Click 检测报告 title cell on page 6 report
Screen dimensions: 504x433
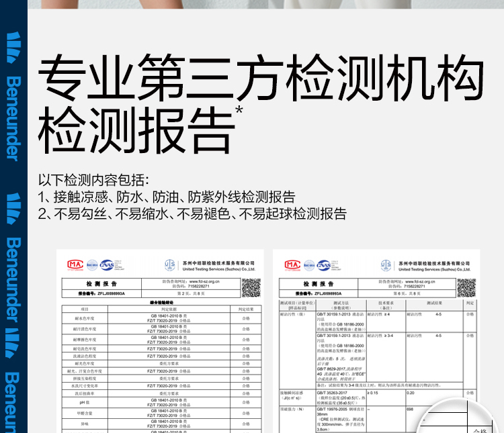tap(319, 284)
